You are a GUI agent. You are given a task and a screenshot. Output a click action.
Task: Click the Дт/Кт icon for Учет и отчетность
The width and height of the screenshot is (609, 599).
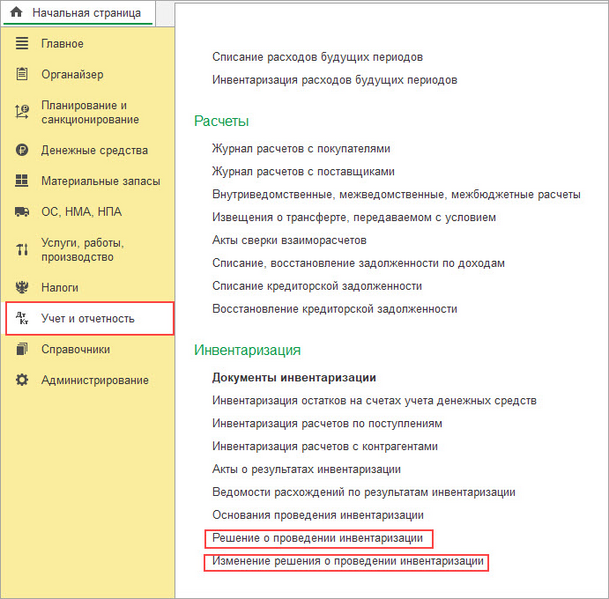pos(22,319)
